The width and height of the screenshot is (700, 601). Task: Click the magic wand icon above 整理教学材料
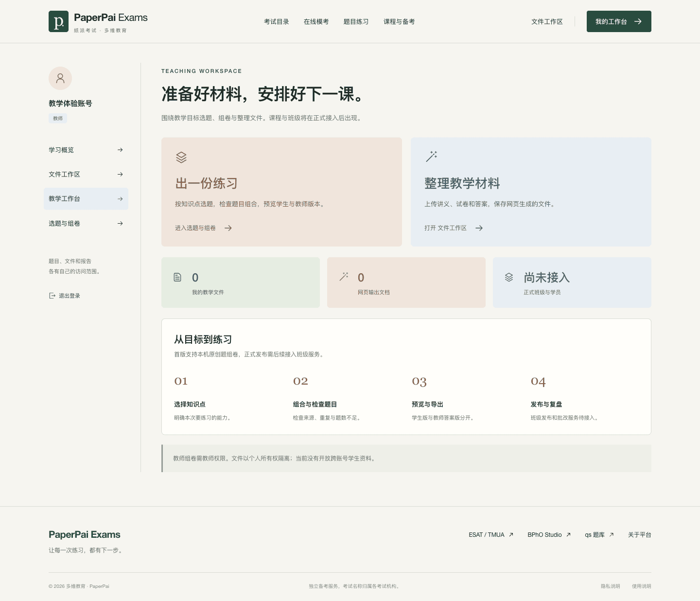pyautogui.click(x=431, y=156)
